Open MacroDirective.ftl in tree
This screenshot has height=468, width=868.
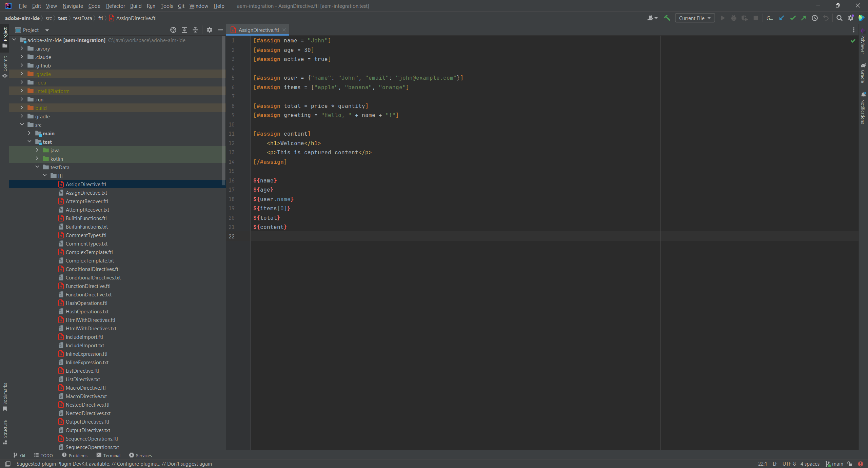pos(85,388)
